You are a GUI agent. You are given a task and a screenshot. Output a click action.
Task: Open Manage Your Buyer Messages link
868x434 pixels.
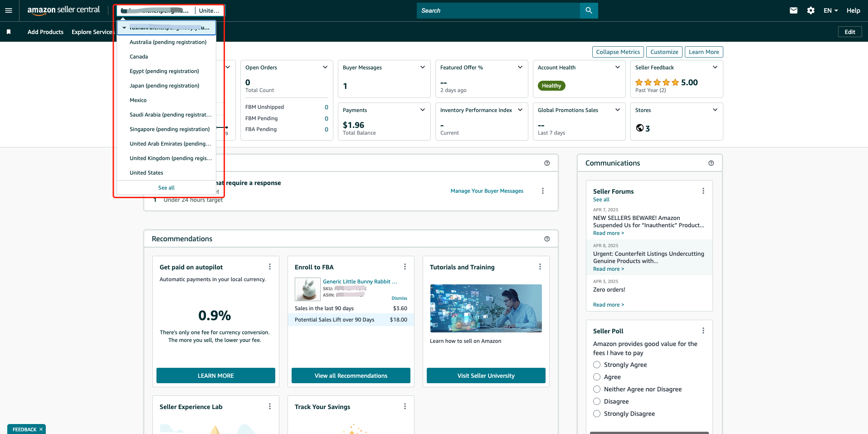click(x=487, y=191)
